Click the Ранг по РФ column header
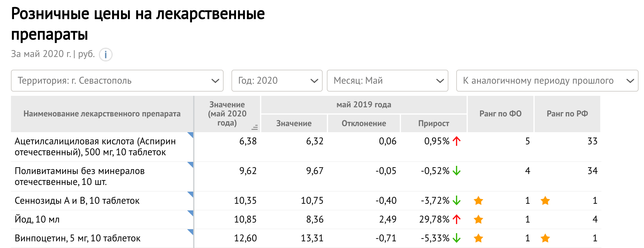This screenshot has height=248, width=644. pyautogui.click(x=567, y=114)
